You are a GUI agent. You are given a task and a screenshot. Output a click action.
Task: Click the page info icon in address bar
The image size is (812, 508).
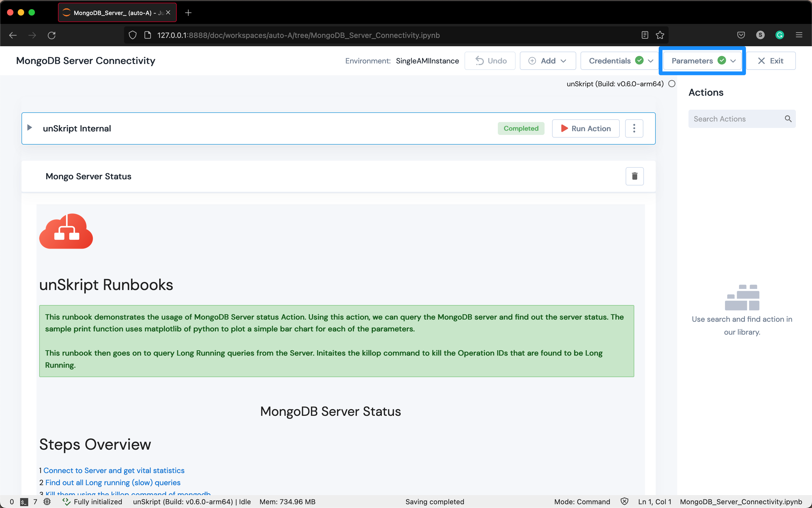[x=148, y=35]
